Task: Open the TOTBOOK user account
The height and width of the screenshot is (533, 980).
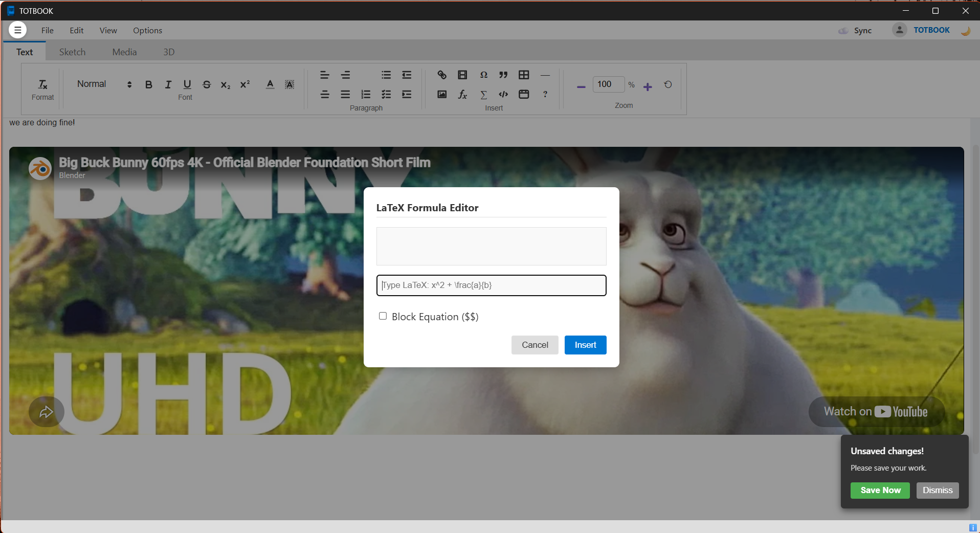Action: pyautogui.click(x=921, y=30)
